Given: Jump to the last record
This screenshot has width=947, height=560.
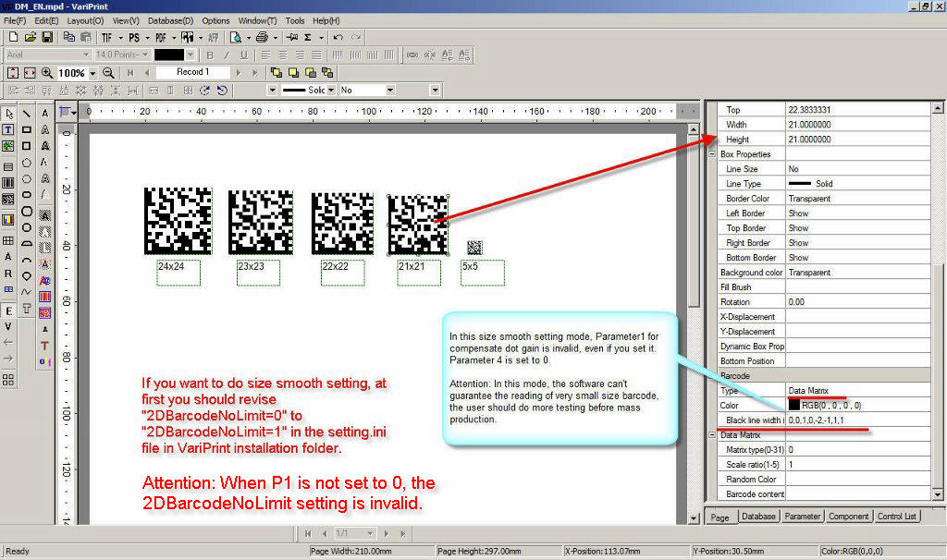Looking at the screenshot, I should [255, 72].
